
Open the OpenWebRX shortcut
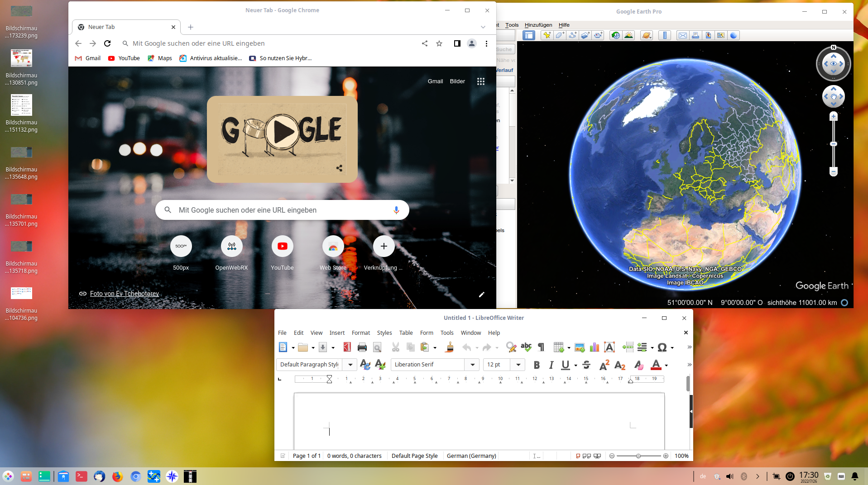click(x=231, y=253)
